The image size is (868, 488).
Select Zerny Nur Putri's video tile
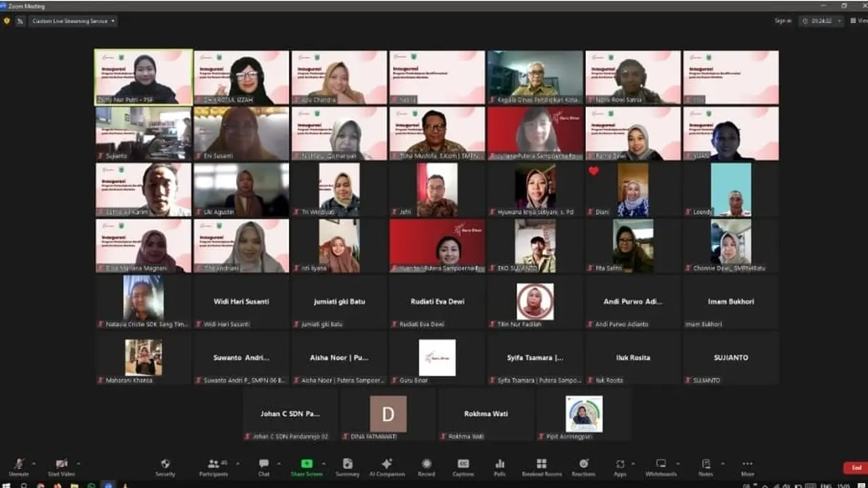144,77
